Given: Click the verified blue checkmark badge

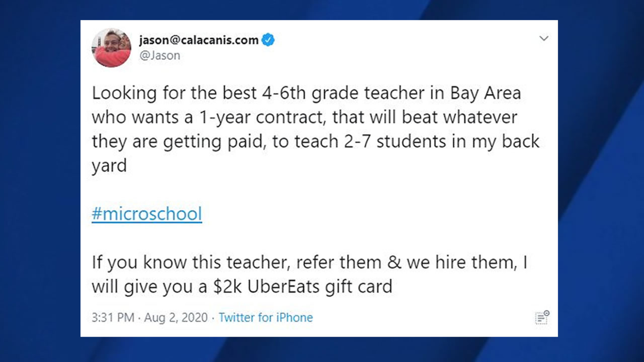Looking at the screenshot, I should tap(268, 40).
